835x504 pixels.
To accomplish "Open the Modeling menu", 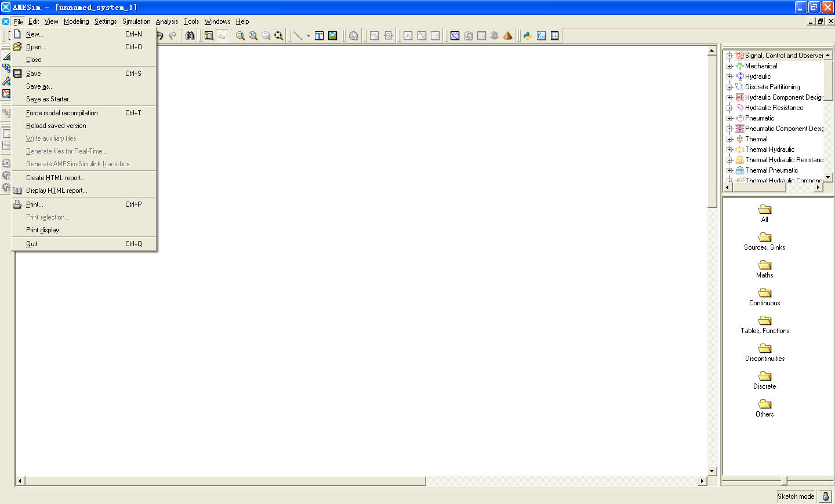I will (77, 21).
